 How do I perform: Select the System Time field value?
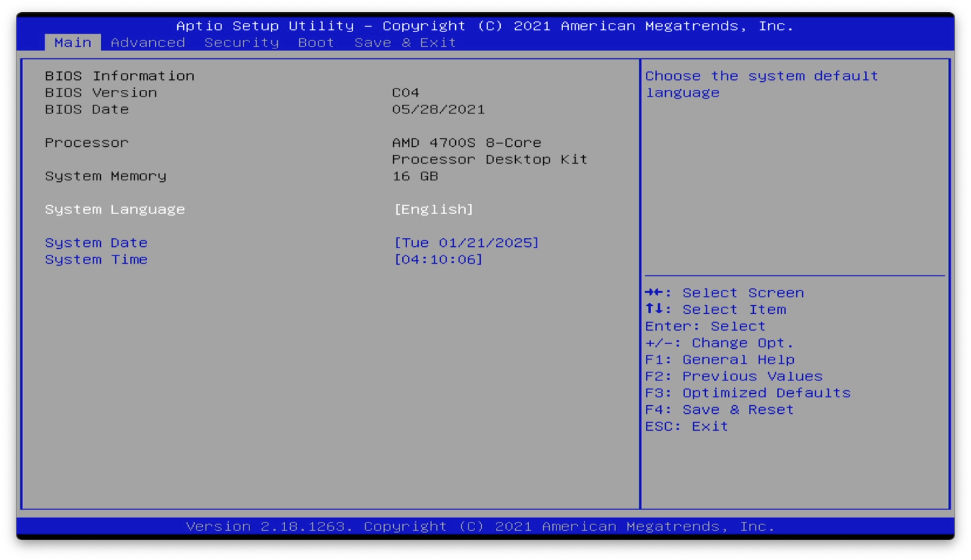point(438,260)
